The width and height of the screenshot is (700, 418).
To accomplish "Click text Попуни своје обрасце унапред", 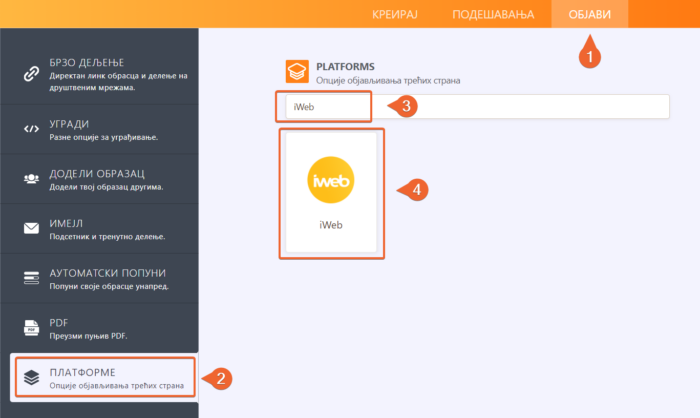I will click(x=109, y=286).
